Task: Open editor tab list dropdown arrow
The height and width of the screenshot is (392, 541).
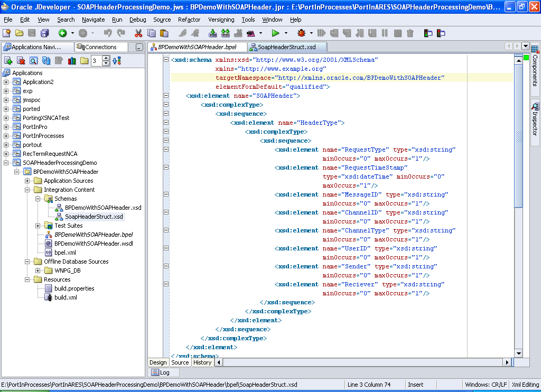Action: pos(526,46)
